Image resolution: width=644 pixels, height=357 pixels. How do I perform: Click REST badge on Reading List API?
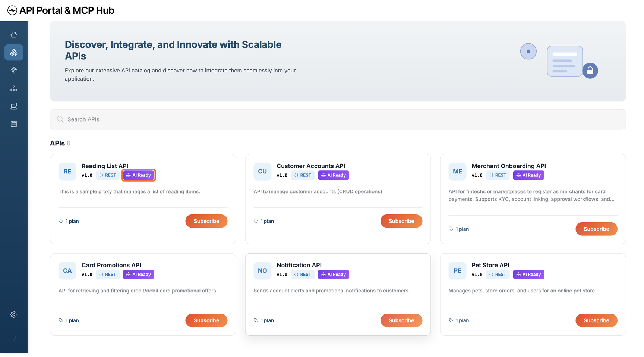tap(108, 175)
